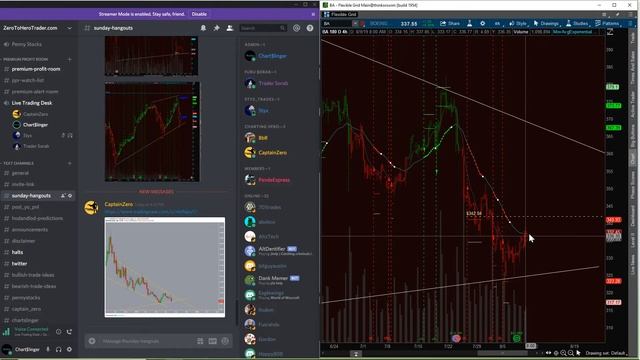Open the emoji picker in message box
Screen dimensions: 640x360
click(x=225, y=341)
